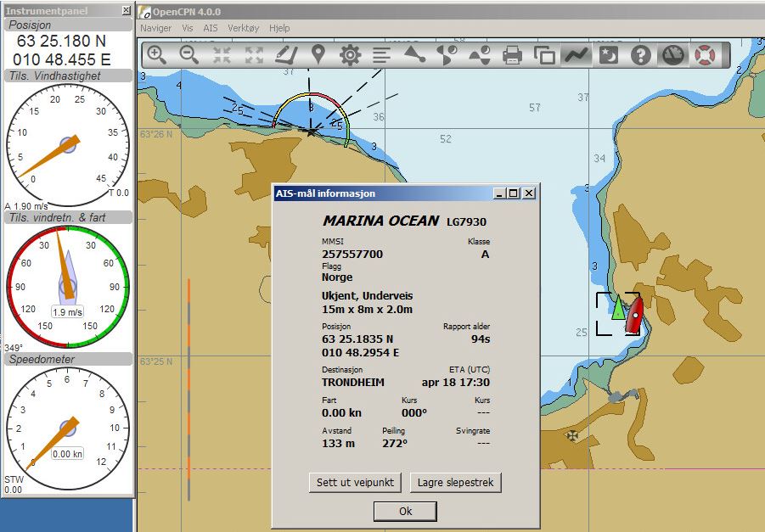Click the AIS longitude 010 48.2954 E
The width and height of the screenshot is (765, 532).
[x=361, y=353]
